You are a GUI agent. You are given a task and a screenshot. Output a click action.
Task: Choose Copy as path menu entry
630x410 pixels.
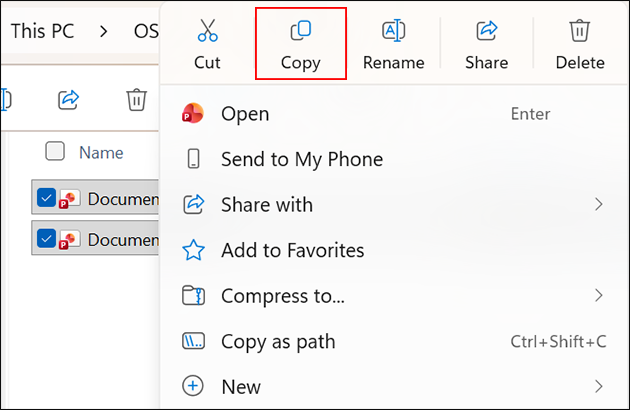coord(277,341)
